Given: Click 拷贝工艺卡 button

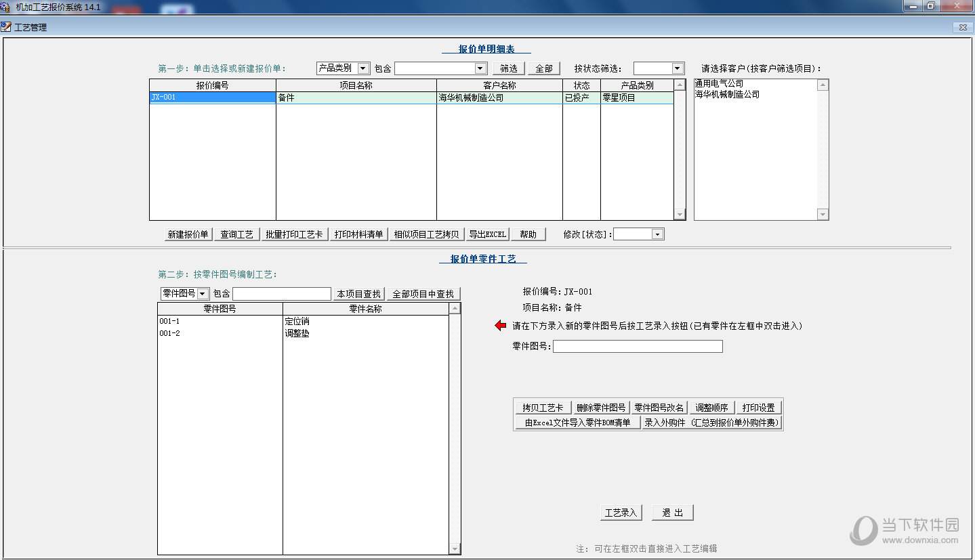Looking at the screenshot, I should tap(543, 408).
